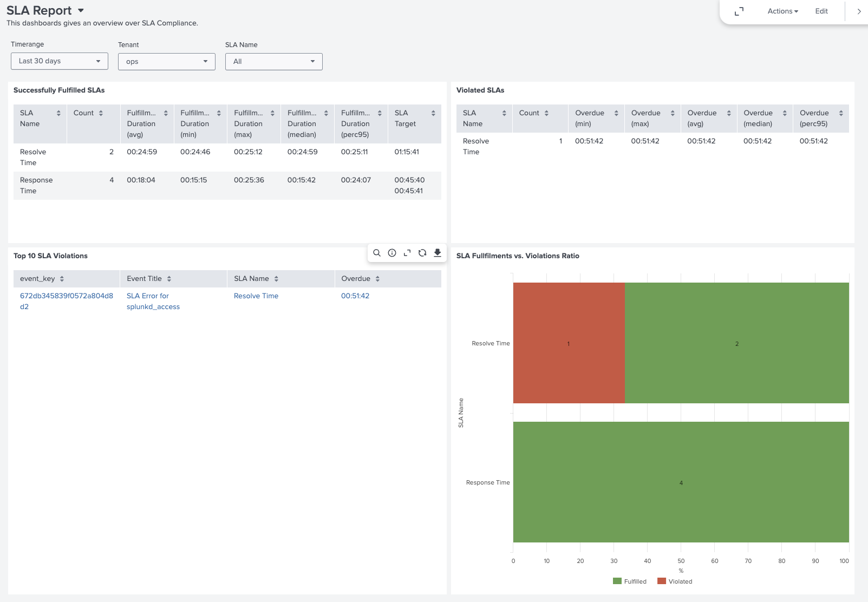Click the right chevron arrow at top right
This screenshot has height=602, width=868.
[x=859, y=11]
